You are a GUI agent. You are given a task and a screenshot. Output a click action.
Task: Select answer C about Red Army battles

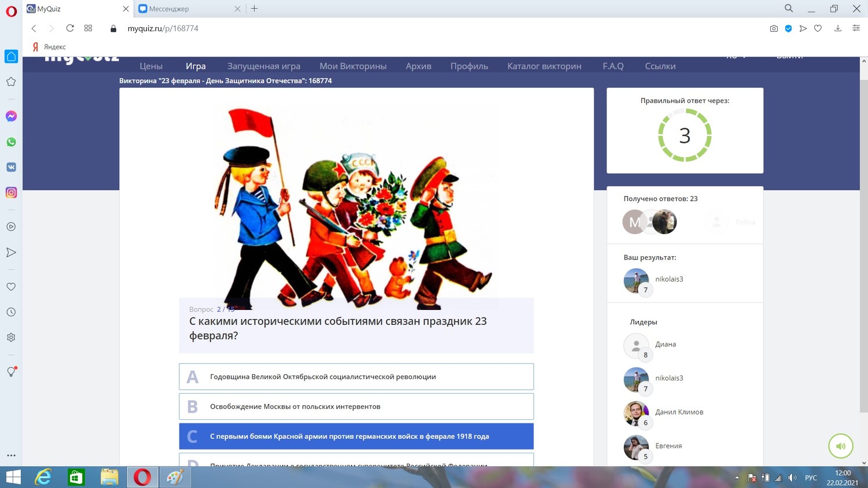tap(356, 437)
